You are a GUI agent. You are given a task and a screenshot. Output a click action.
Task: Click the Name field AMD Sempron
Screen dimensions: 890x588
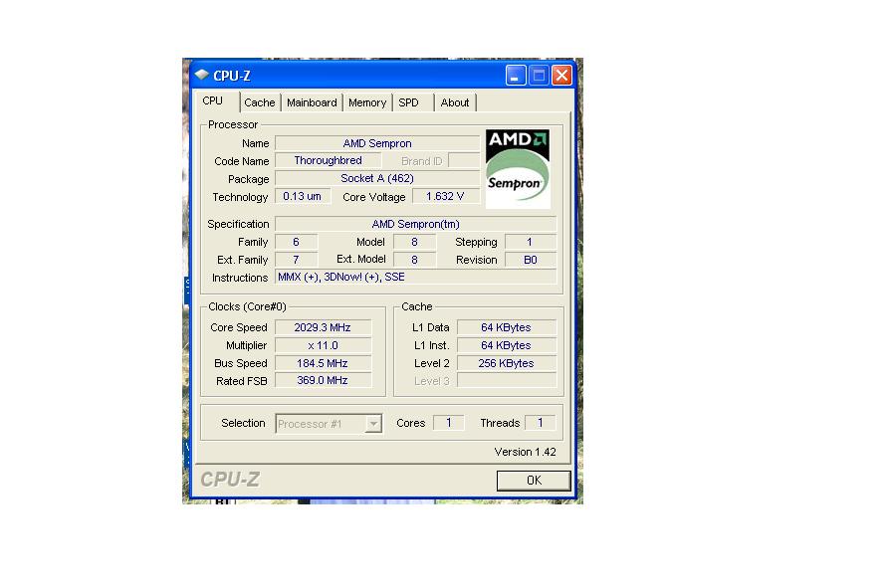coord(377,143)
